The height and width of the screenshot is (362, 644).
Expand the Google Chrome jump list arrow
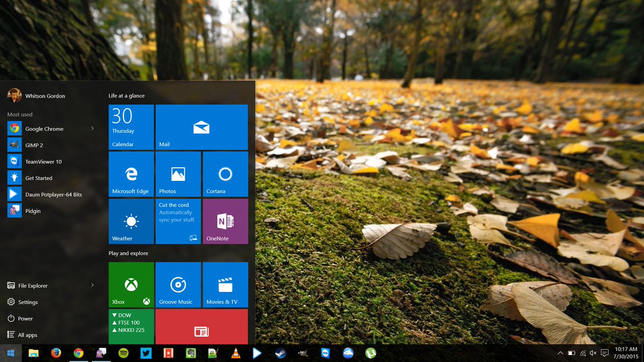(91, 128)
